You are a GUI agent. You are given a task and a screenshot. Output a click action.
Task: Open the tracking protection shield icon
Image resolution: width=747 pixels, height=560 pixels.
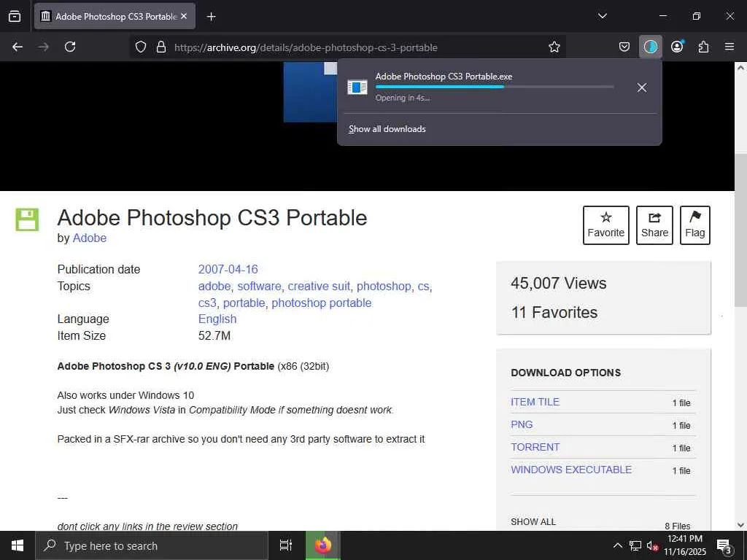pos(141,47)
